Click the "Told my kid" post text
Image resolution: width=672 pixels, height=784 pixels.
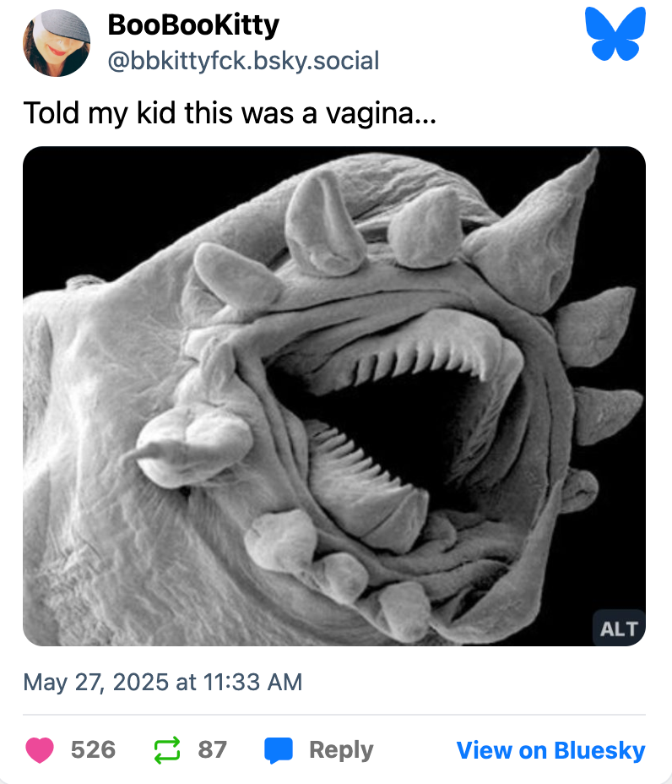(230, 113)
